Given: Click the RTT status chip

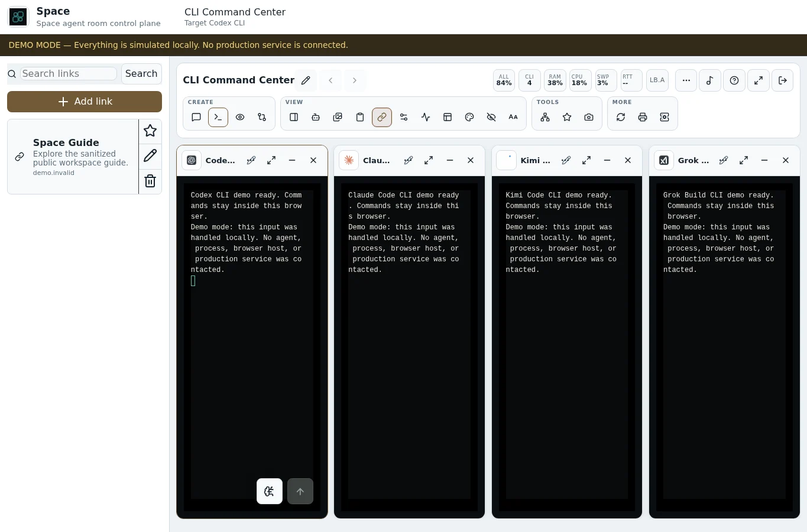Looking at the screenshot, I should [631, 80].
